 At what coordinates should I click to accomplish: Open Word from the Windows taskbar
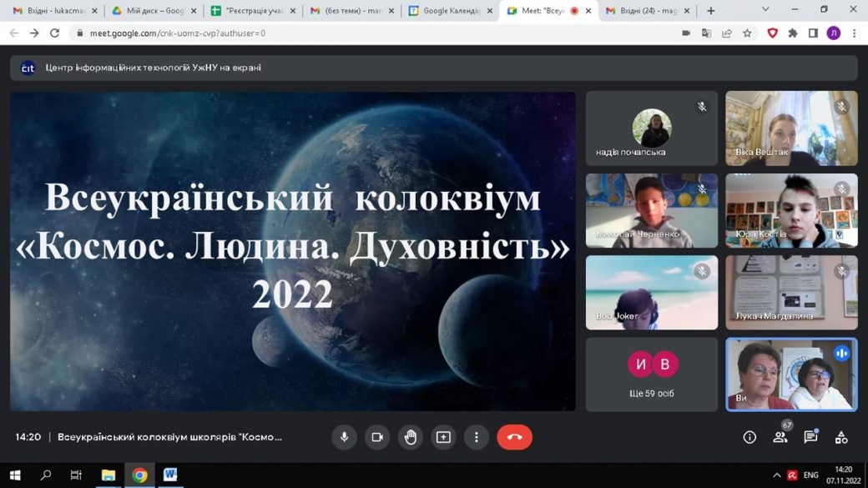170,475
